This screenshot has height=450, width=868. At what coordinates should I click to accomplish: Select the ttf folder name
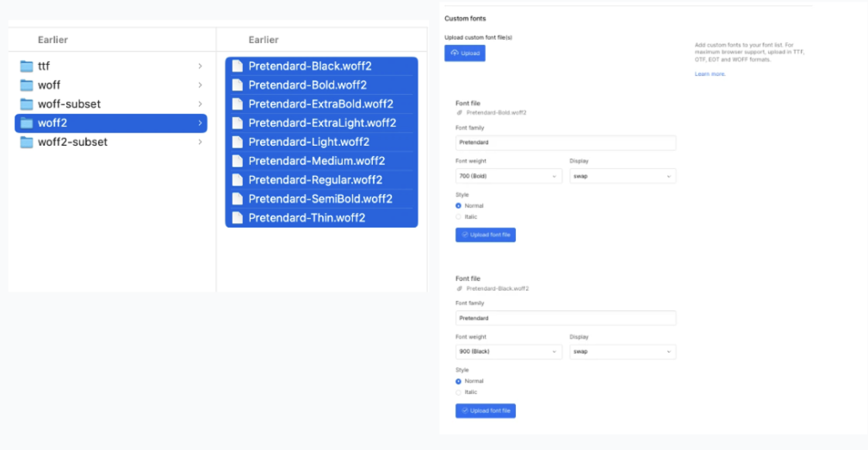pos(44,66)
